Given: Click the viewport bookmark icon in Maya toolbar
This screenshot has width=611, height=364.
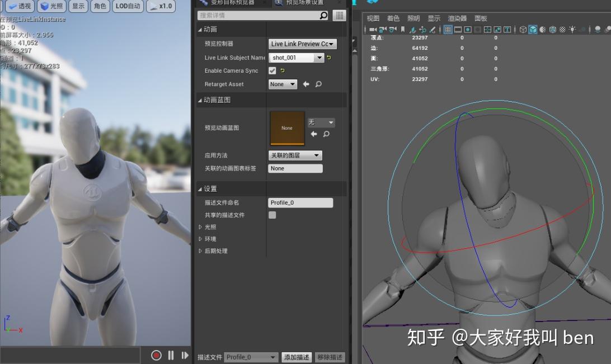Looking at the screenshot, I should tap(402, 30).
